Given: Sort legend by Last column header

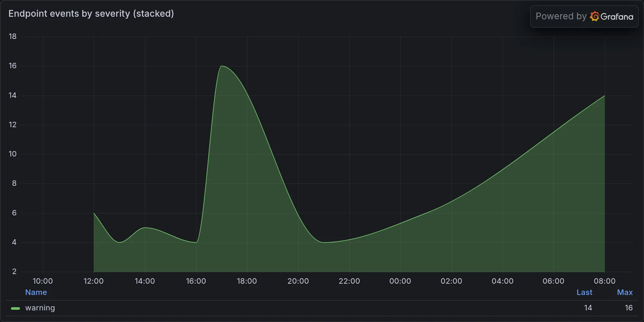Looking at the screenshot, I should point(584,292).
